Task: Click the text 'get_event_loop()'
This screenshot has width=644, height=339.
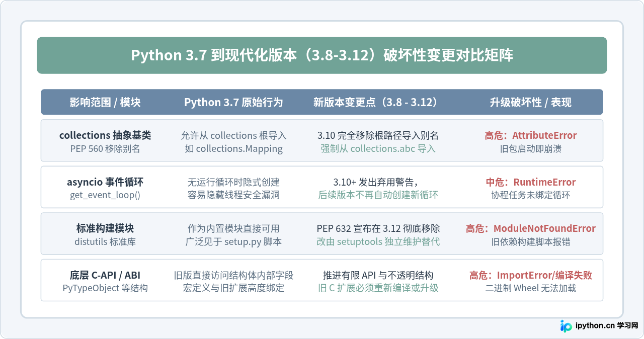Action: tap(105, 195)
